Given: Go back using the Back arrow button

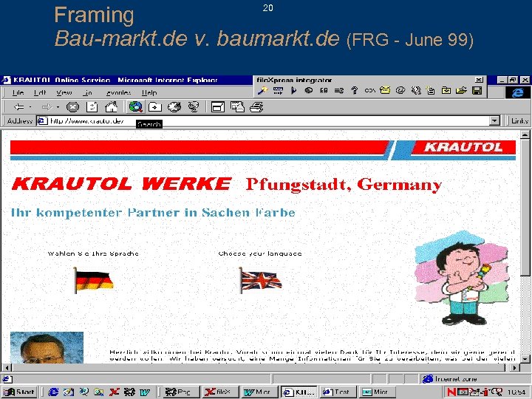Looking at the screenshot, I should (19, 107).
